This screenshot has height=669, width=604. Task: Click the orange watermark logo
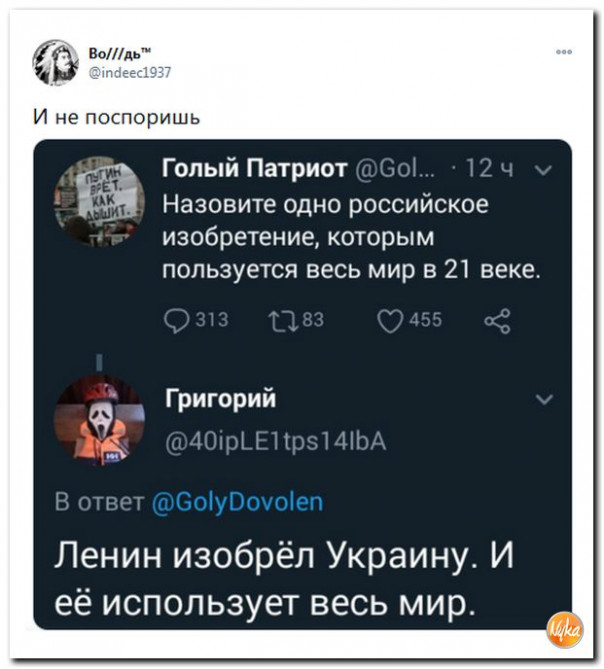(566, 631)
